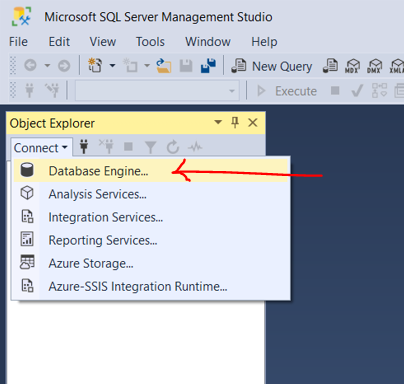The height and width of the screenshot is (384, 404).
Task: Click the Analysis Services DMX Query icon
Action: click(x=374, y=66)
